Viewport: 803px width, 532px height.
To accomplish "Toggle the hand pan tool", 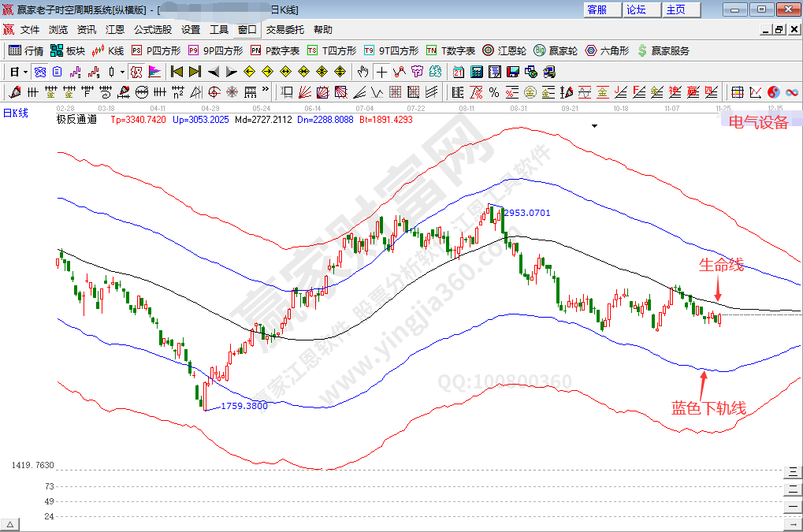I will 363,72.
